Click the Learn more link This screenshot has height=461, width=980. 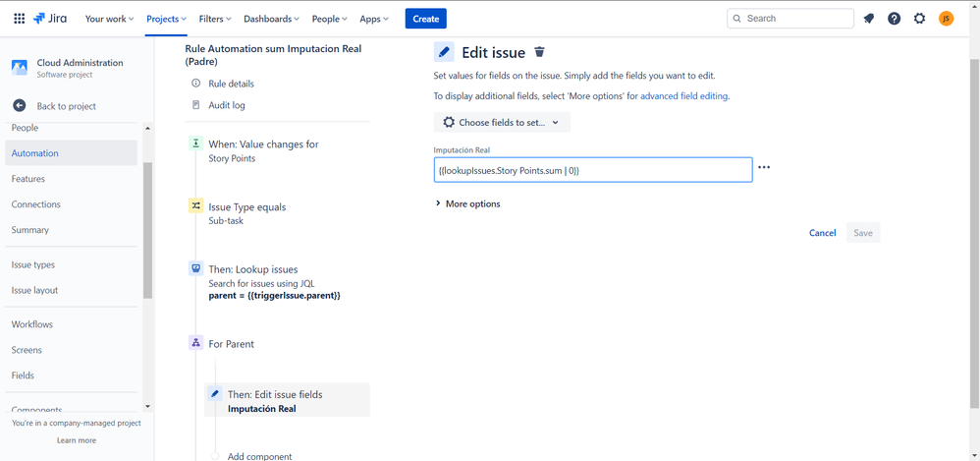77,440
